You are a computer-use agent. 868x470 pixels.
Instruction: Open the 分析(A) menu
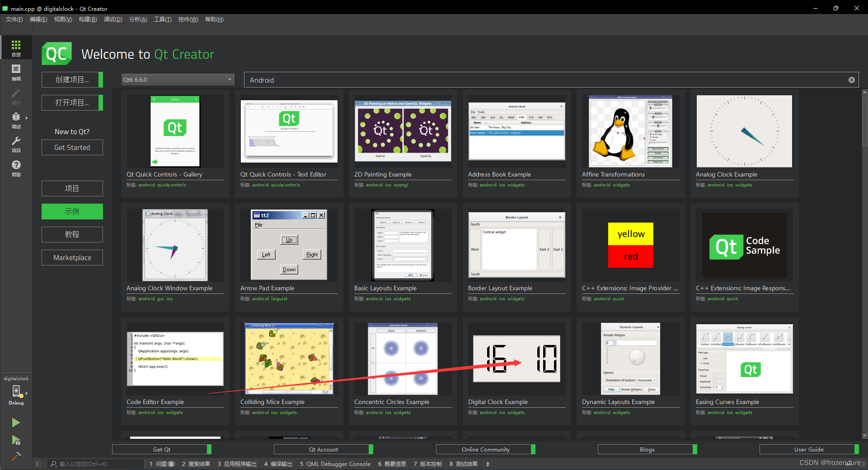(x=138, y=19)
